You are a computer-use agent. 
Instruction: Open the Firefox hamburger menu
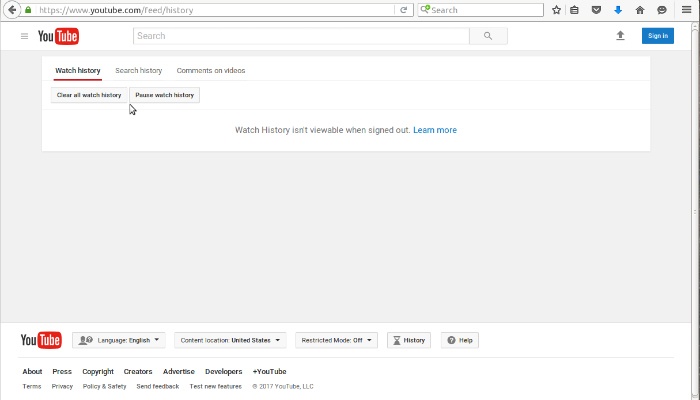point(687,10)
